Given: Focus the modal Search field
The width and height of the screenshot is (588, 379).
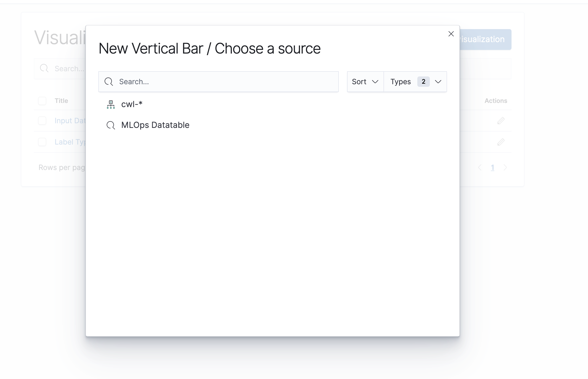Looking at the screenshot, I should point(218,82).
